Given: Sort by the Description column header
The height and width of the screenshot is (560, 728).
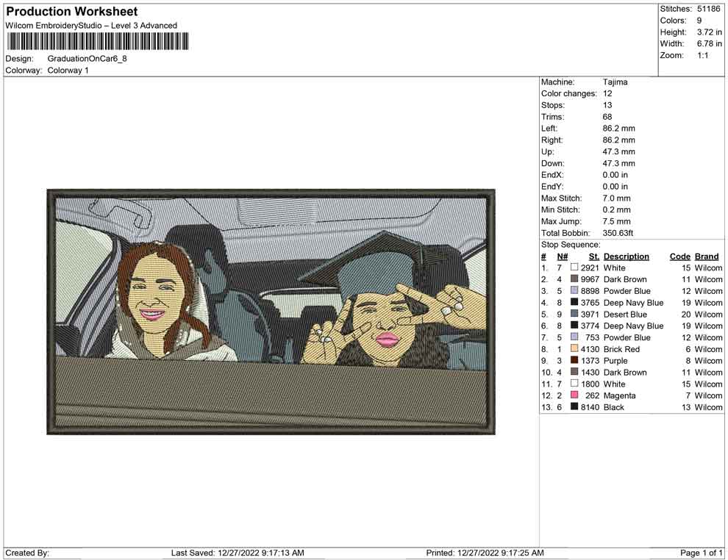Looking at the screenshot, I should pyautogui.click(x=626, y=256).
